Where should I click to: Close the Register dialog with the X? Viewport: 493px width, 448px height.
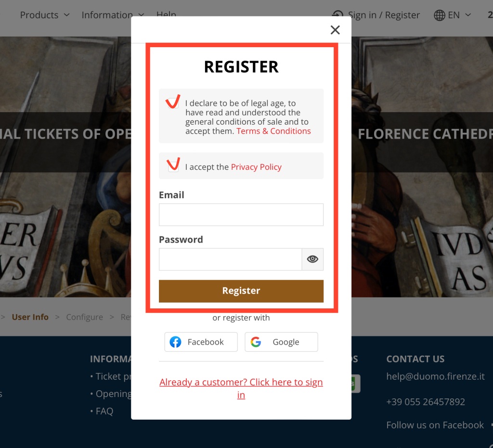pyautogui.click(x=335, y=30)
